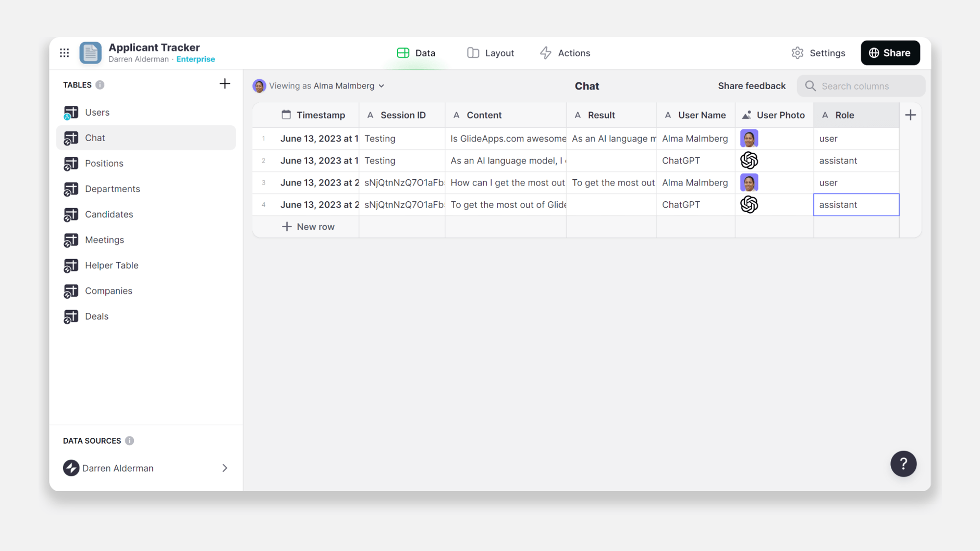Add a new column with plus icon
Image resolution: width=980 pixels, height=551 pixels.
click(910, 115)
